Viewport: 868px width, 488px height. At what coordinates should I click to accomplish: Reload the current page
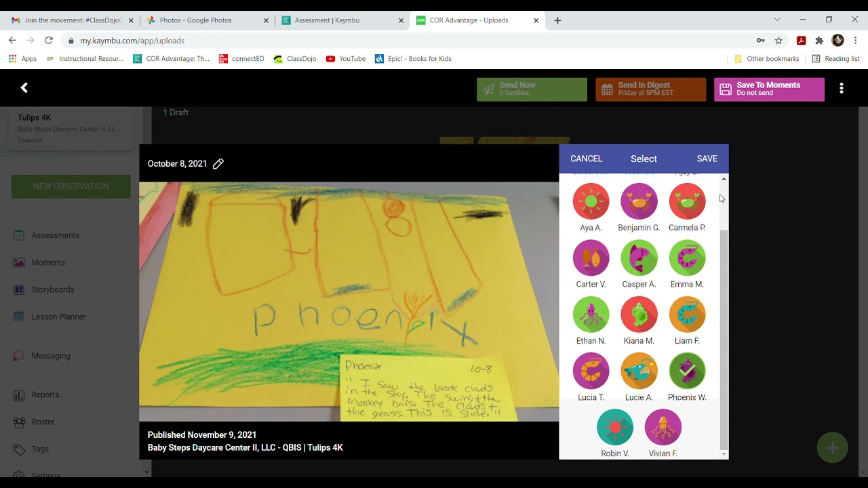49,41
